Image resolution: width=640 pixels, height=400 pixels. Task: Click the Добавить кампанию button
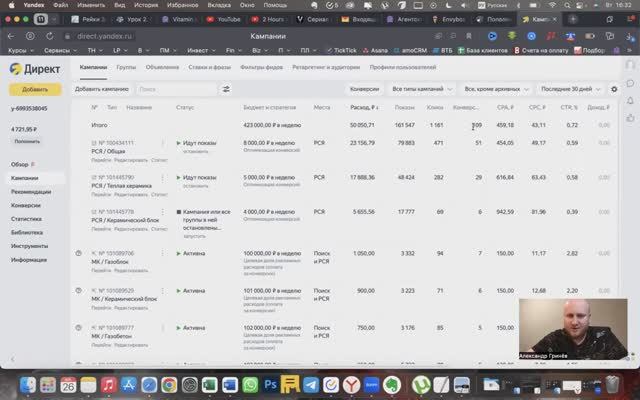(102, 89)
